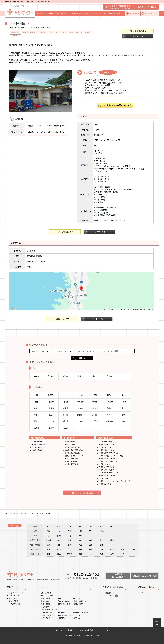The height and width of the screenshot is (644, 164).
Task: Click the 保育ぶらす＋ logo in the footer
Action: [20, 574]
